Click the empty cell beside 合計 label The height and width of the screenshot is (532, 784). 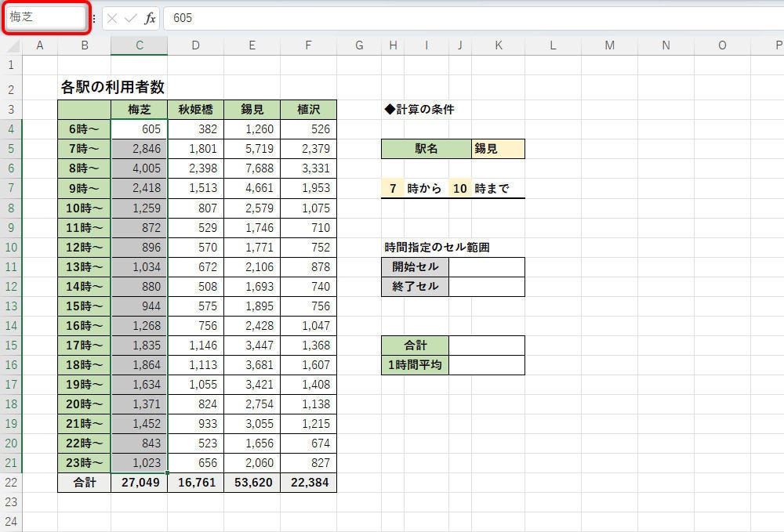point(486,346)
